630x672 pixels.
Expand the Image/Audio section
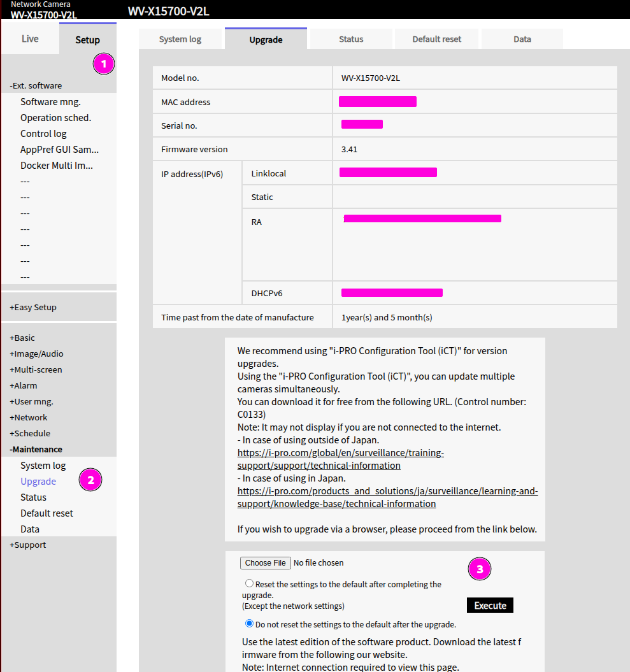(36, 354)
